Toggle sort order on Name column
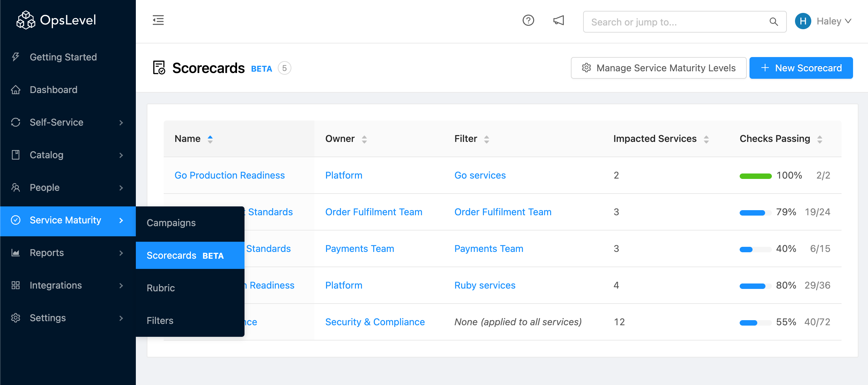 tap(210, 139)
